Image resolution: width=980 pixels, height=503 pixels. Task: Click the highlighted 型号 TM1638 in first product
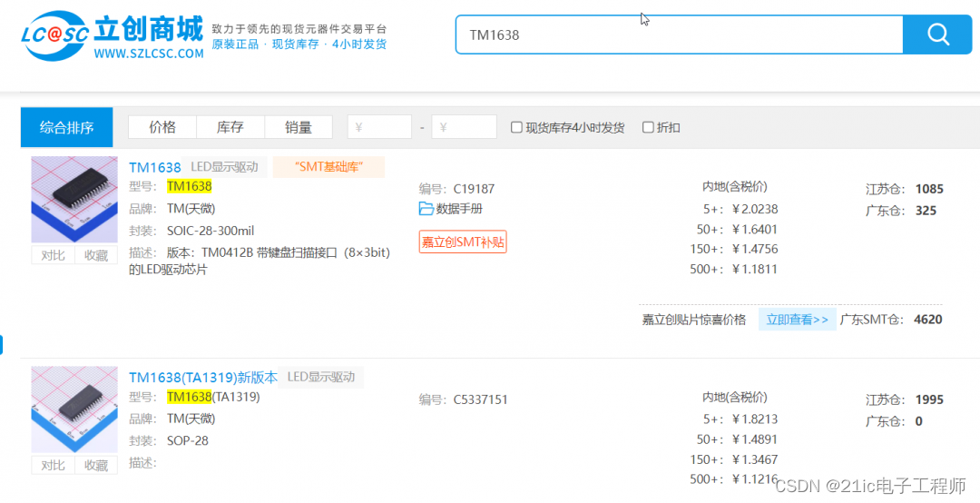tap(190, 186)
